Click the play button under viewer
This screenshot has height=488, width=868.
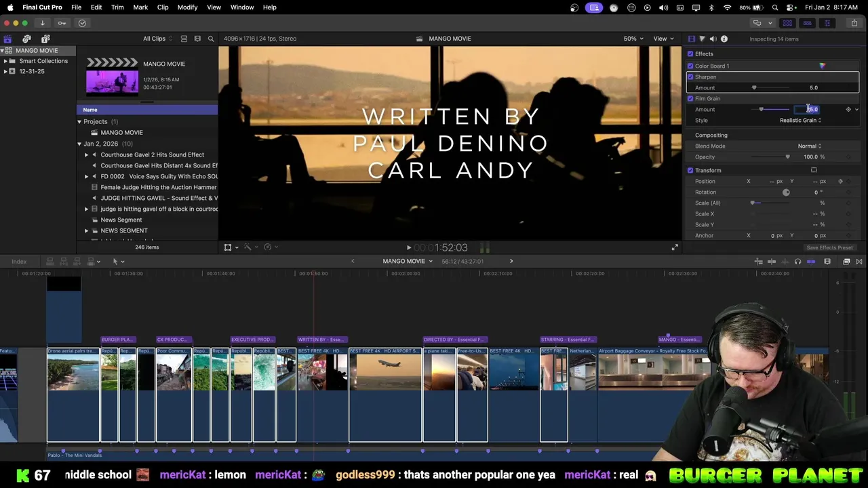pos(408,247)
